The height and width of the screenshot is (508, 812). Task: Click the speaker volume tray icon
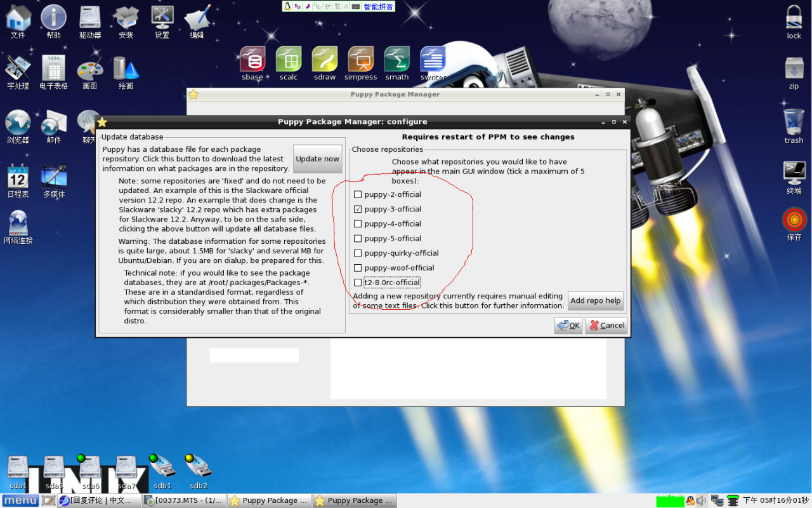coord(701,500)
